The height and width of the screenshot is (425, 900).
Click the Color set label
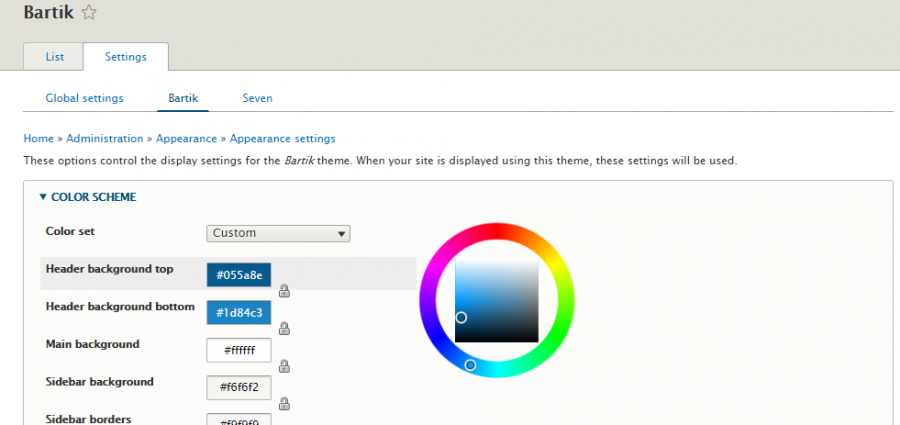coord(70,231)
